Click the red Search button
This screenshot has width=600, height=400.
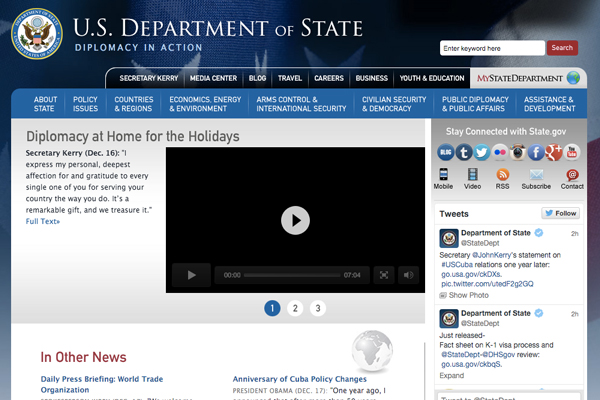562,48
